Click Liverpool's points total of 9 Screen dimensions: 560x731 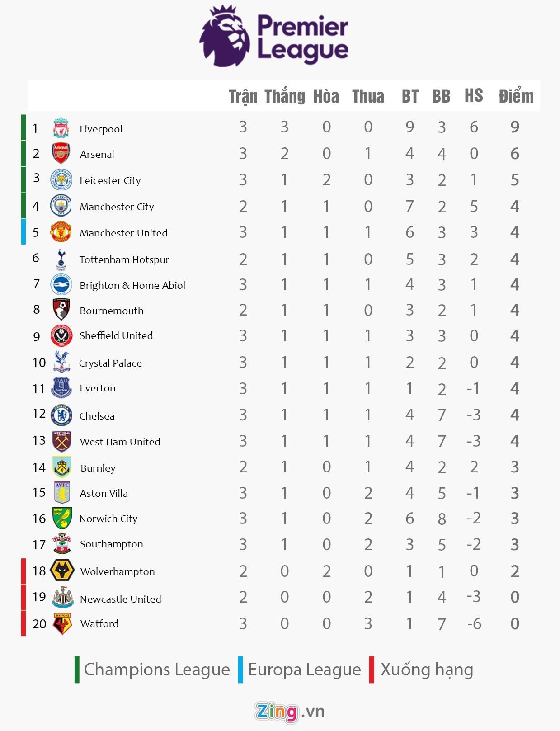pos(514,127)
